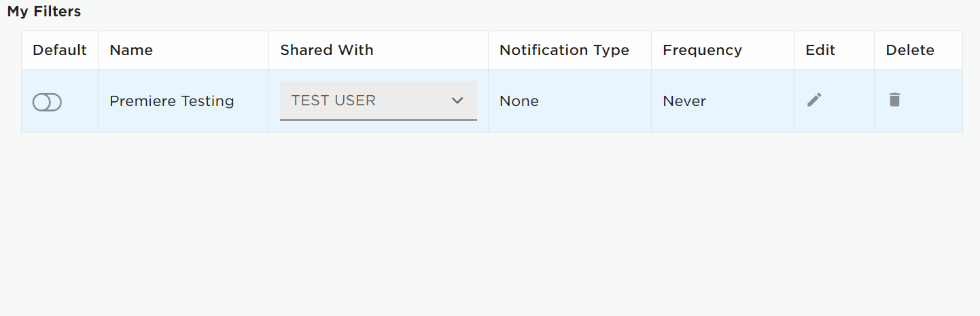This screenshot has height=316, width=980.
Task: Toggle the Default switch for Premiere Testing
Action: (47, 102)
